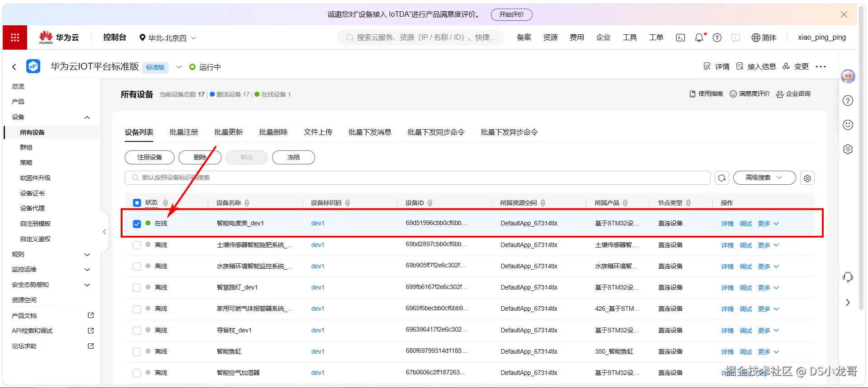Click the 冻结 button
The height and width of the screenshot is (388, 868).
(x=293, y=157)
